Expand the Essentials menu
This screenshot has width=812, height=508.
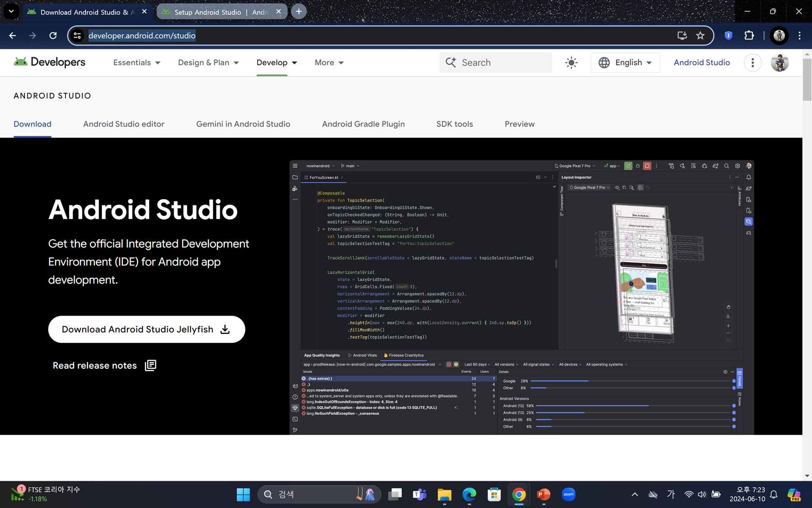pyautogui.click(x=137, y=63)
